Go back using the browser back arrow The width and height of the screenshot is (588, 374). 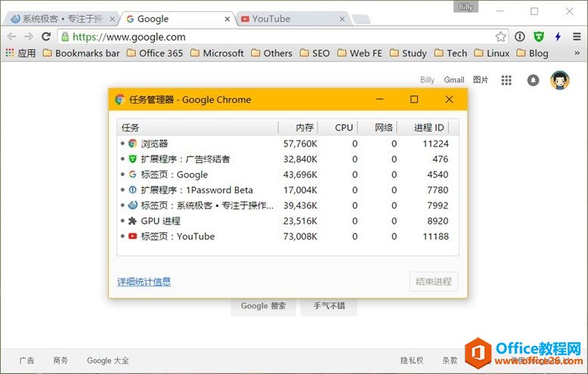(x=11, y=36)
